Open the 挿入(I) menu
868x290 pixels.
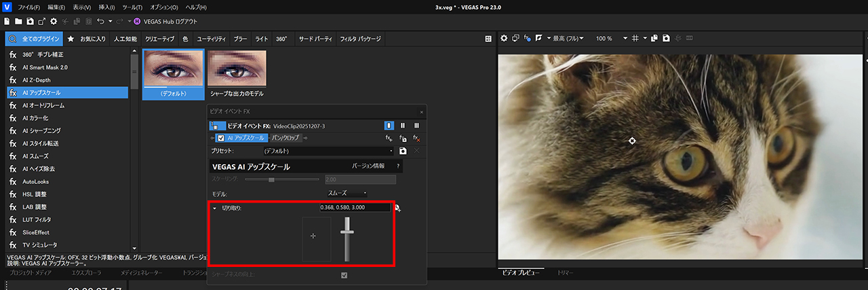[108, 7]
